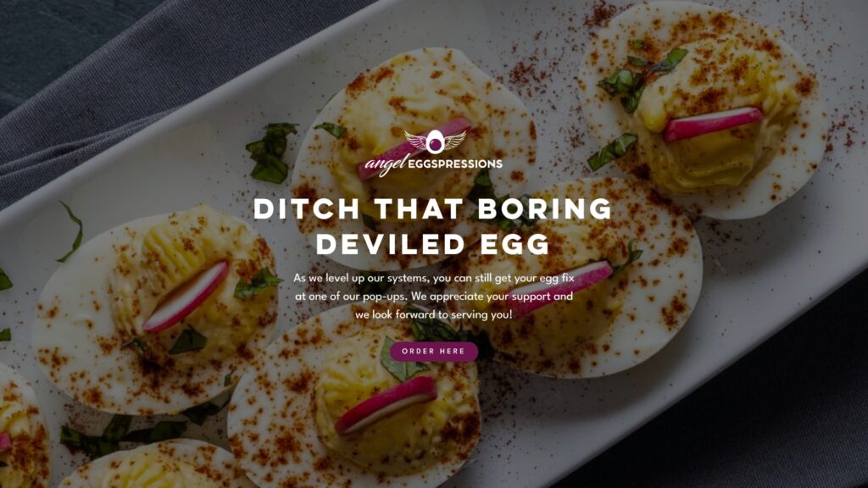Click the "we look forward to serving you!" line
The width and height of the screenshot is (868, 488).
pyautogui.click(x=433, y=315)
